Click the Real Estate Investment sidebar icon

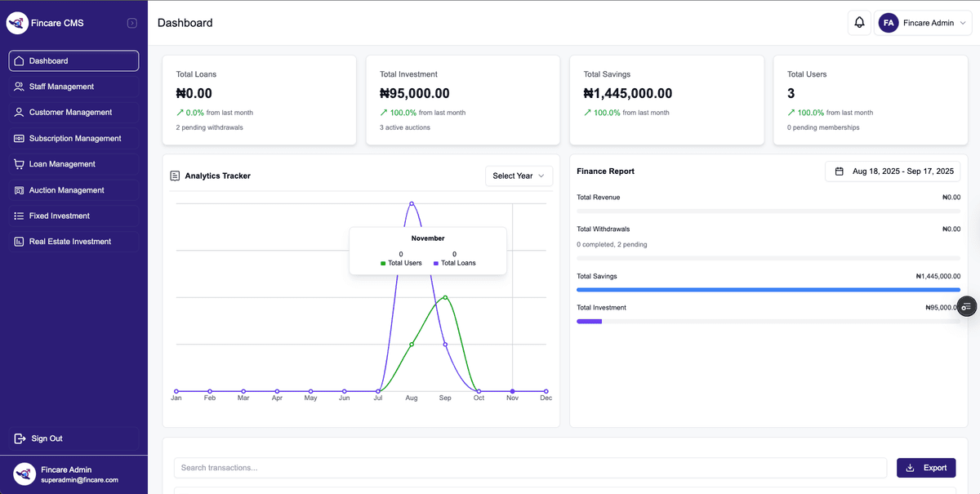pyautogui.click(x=20, y=241)
